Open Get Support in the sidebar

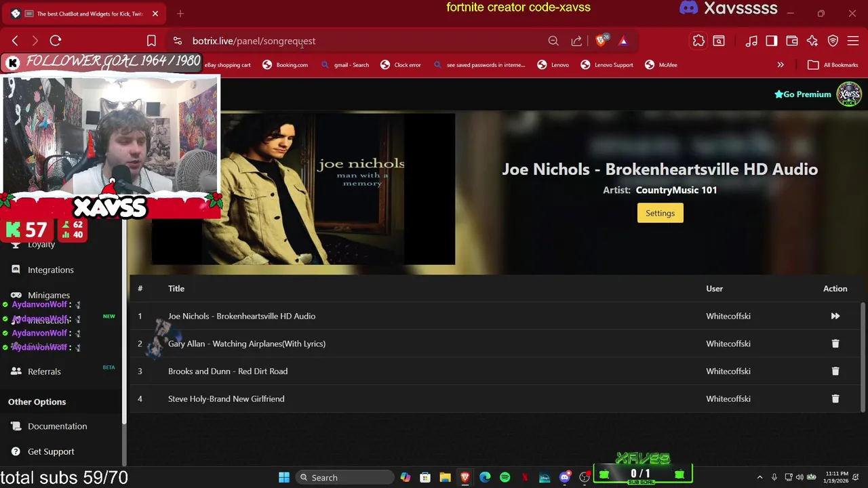[51, 451]
